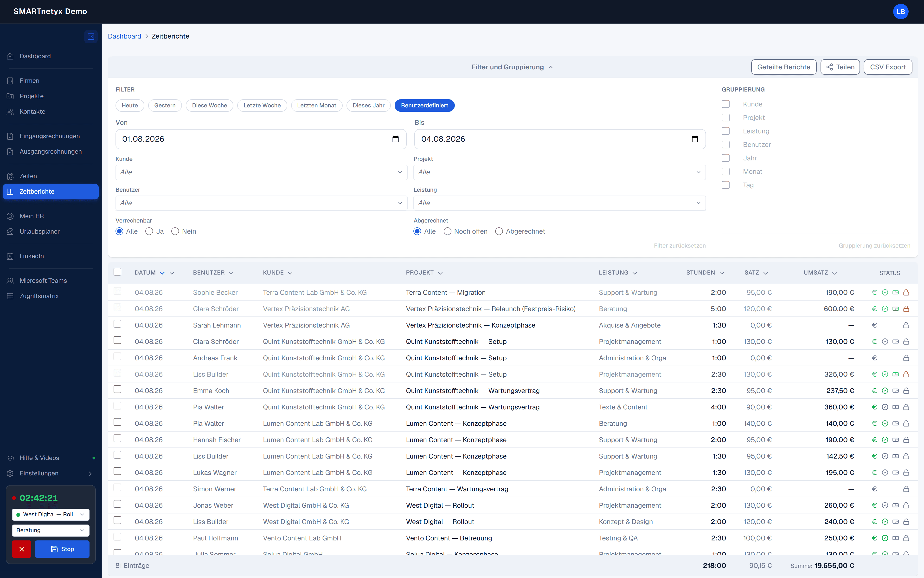Select the Dieses Jahr filter chip
The image size is (924, 578).
coord(368,105)
